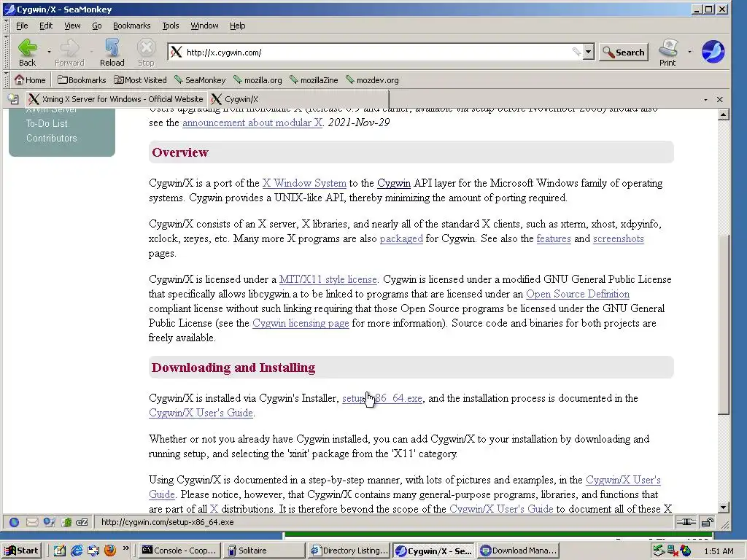Go back using the green Back arrow
This screenshot has height=560, width=747.
(x=27, y=52)
